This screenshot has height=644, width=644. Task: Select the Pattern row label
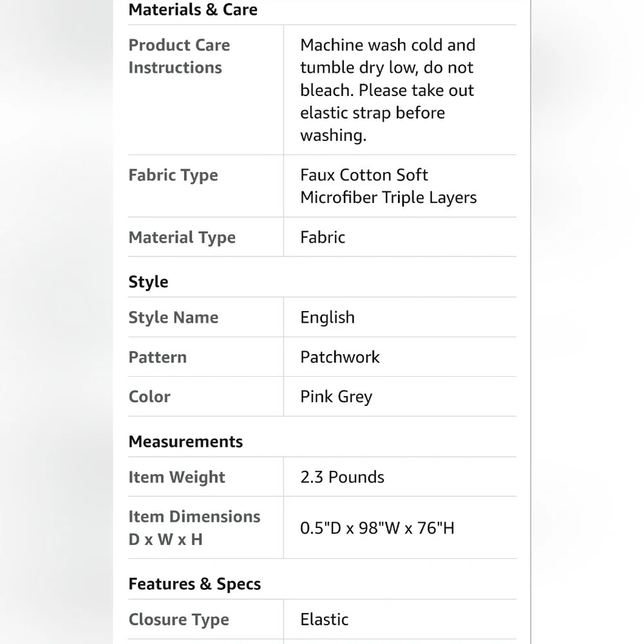pyautogui.click(x=157, y=357)
